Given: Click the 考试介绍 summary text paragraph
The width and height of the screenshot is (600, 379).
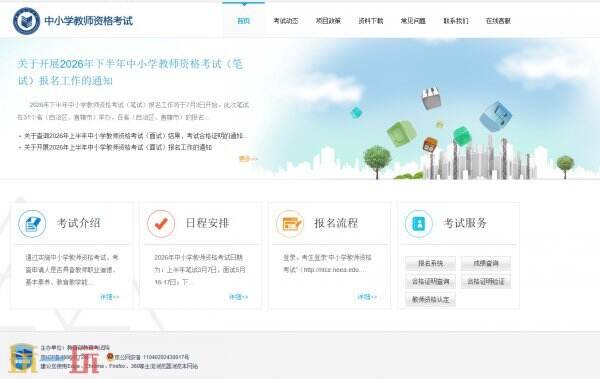Looking at the screenshot, I should pyautogui.click(x=72, y=270).
